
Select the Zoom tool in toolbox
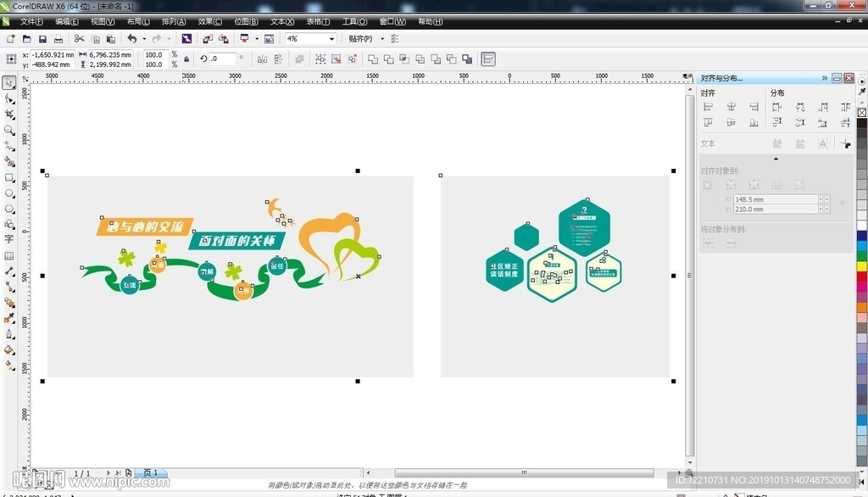coord(9,131)
